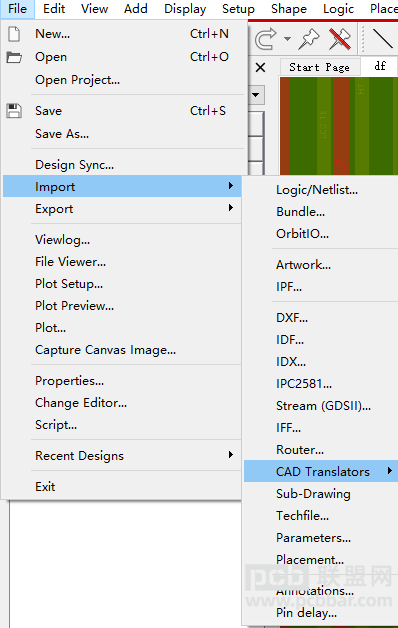Image resolution: width=398 pixels, height=628 pixels.
Task: Expand the Export submenu
Action: coord(122,209)
